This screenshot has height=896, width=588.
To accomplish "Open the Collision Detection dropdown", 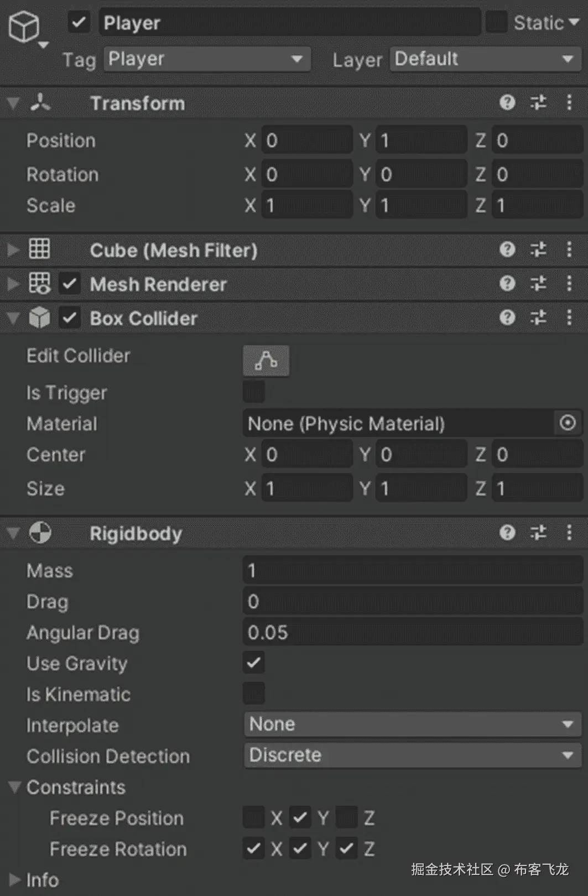I will click(412, 756).
